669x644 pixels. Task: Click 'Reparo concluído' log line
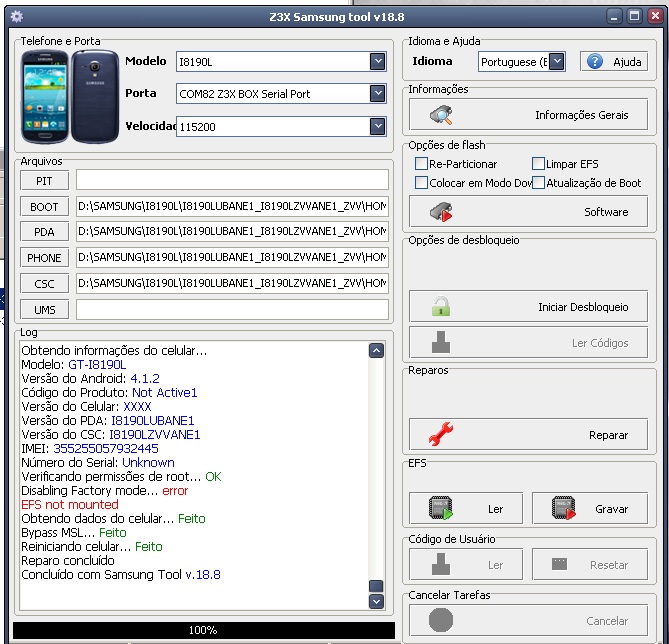click(x=68, y=560)
